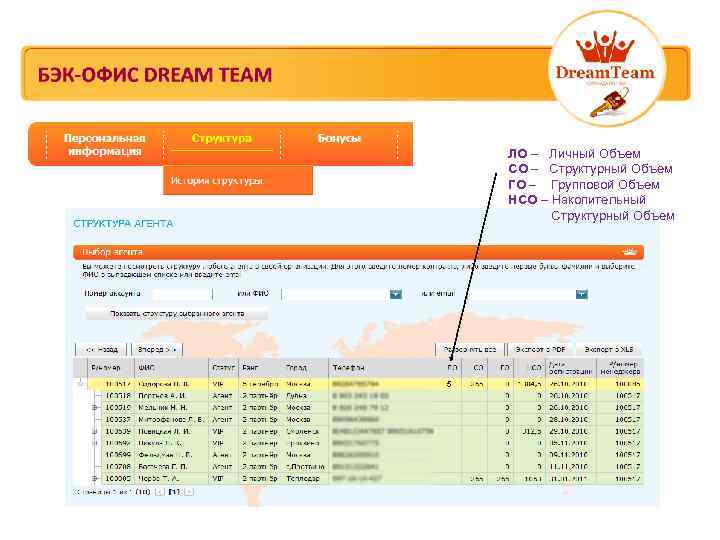The image size is (720, 540).
Task: Click next page arrow in pagination
Action: (x=189, y=492)
